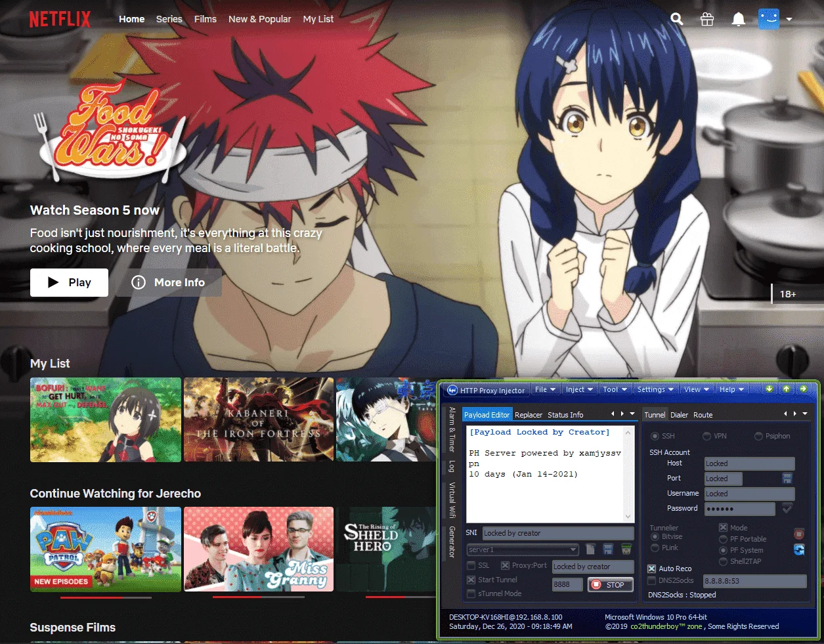
Task: Select the Psiphon radio button
Action: [x=758, y=436]
